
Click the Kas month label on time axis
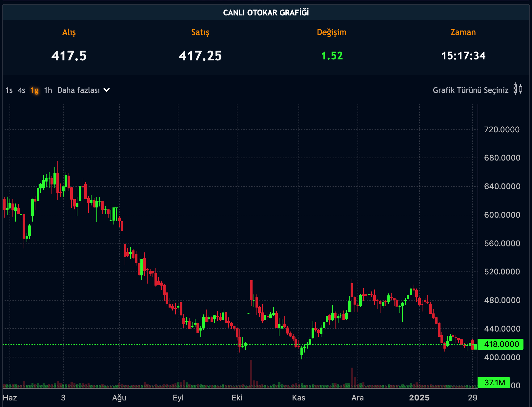[299, 398]
